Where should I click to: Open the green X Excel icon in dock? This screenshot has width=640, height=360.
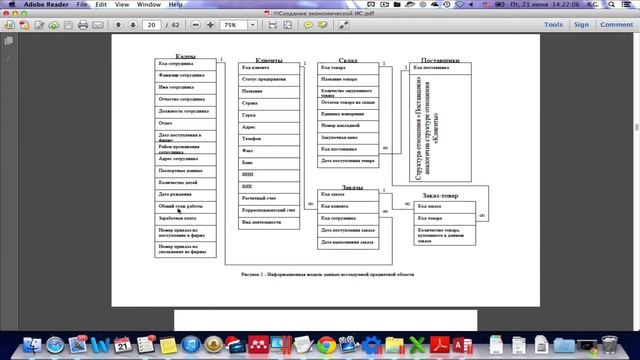(417, 345)
